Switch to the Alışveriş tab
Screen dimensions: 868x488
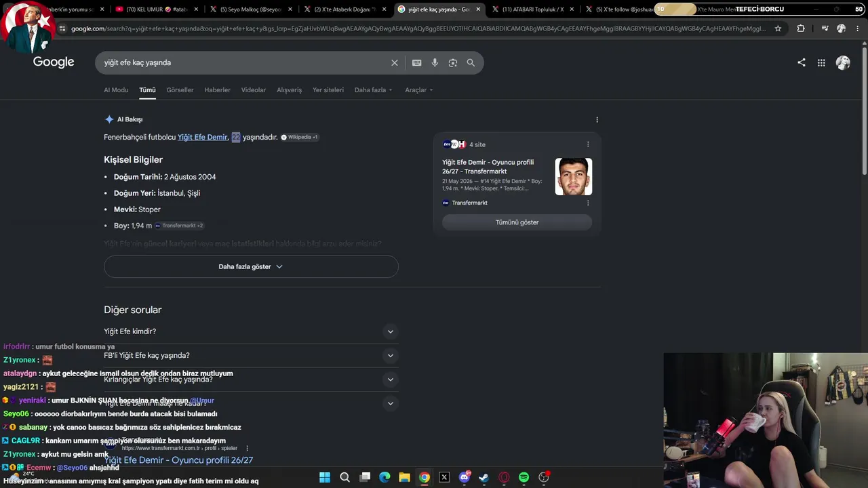tap(289, 90)
